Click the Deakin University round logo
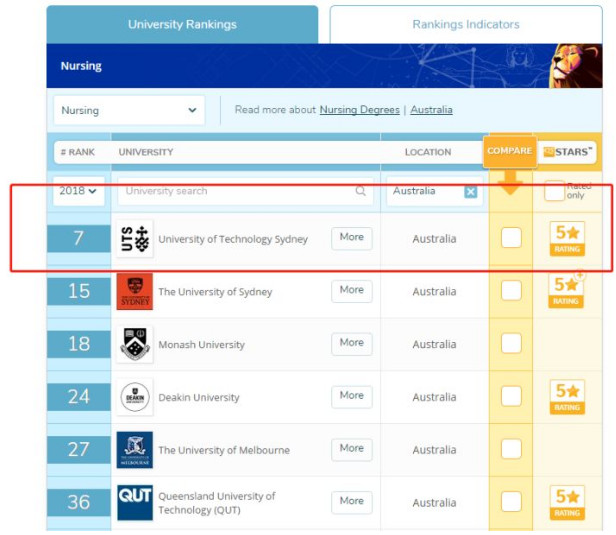Image resolution: width=616 pixels, height=535 pixels. (x=135, y=397)
